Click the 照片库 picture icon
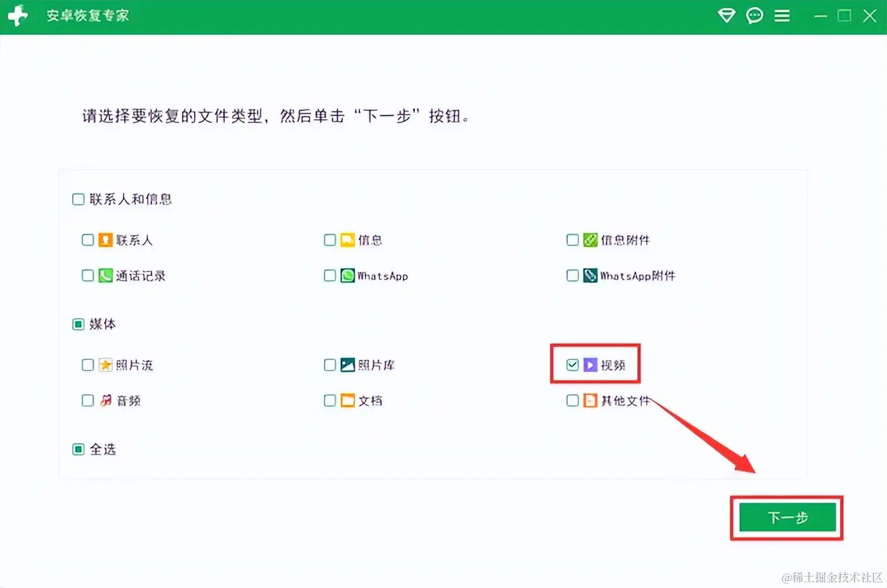 coord(347,365)
